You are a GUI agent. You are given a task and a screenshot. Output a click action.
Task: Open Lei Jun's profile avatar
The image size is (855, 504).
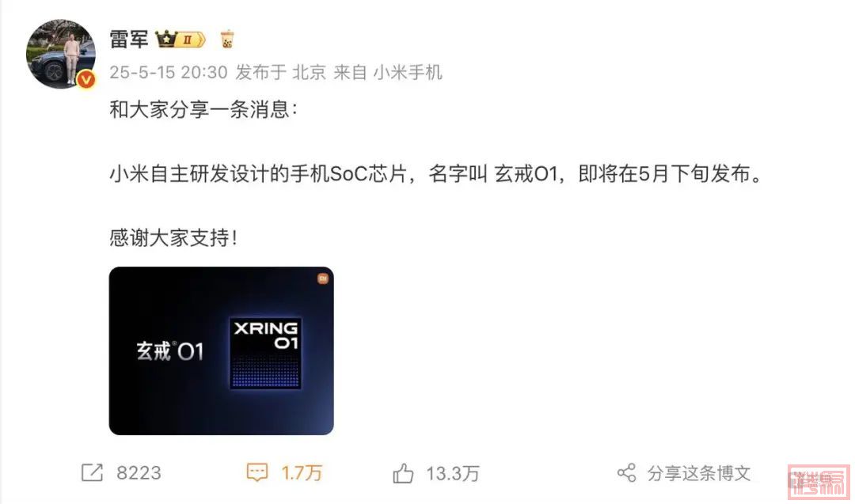click(60, 53)
